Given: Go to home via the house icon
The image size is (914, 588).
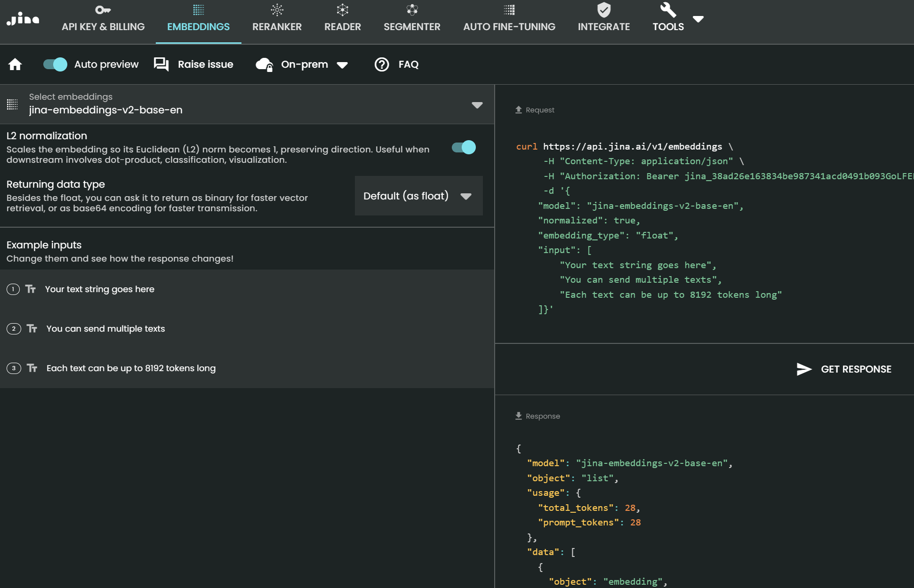Looking at the screenshot, I should coord(15,64).
